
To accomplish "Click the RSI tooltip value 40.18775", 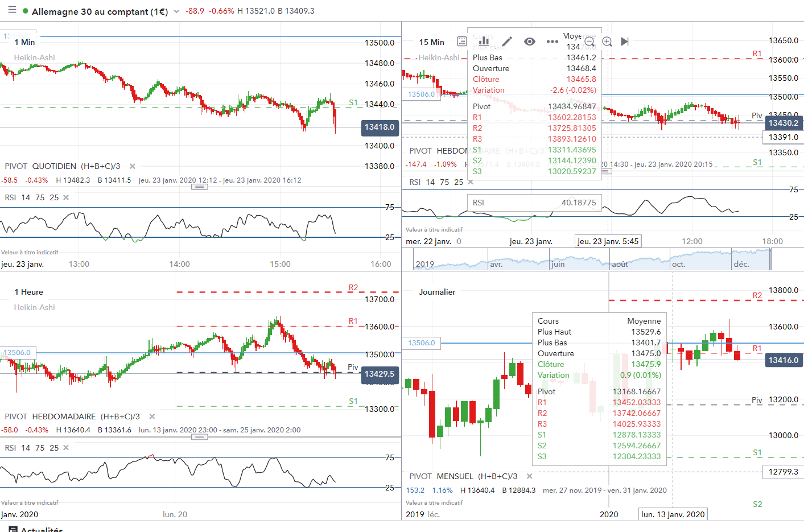I will (579, 203).
